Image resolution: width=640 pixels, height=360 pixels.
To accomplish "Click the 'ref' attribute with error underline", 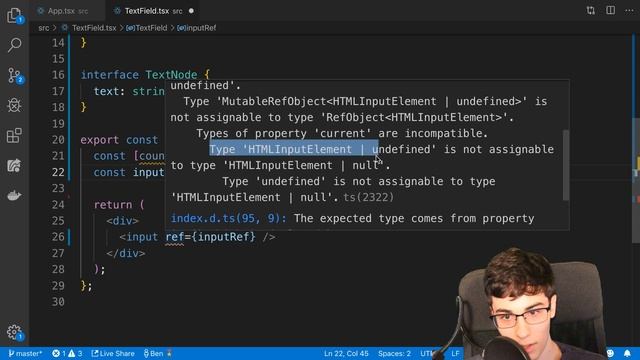I will pyautogui.click(x=175, y=237).
